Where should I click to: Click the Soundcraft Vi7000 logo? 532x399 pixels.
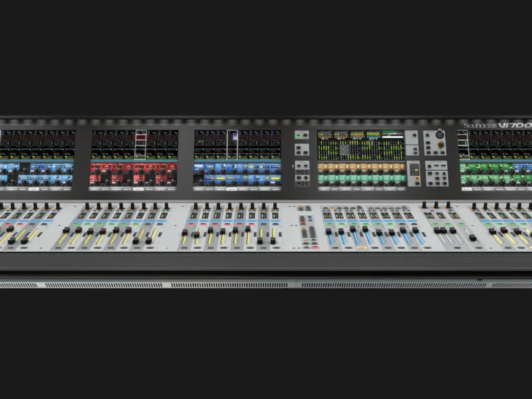[x=497, y=126]
